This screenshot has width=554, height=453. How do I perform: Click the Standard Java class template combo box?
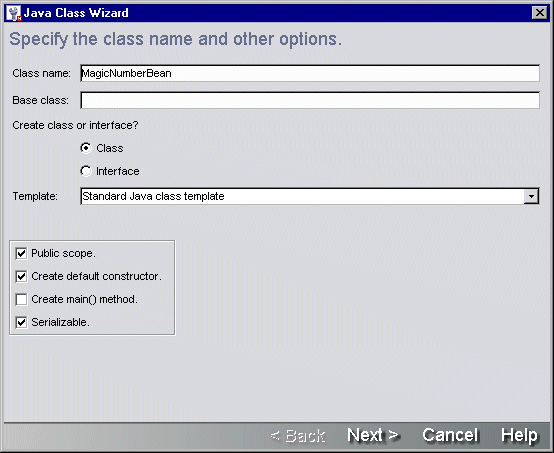point(310,196)
